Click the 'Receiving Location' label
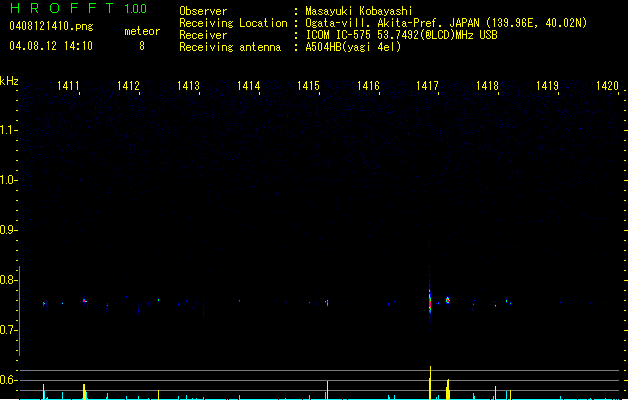The image size is (629, 400). pyautogui.click(x=233, y=23)
